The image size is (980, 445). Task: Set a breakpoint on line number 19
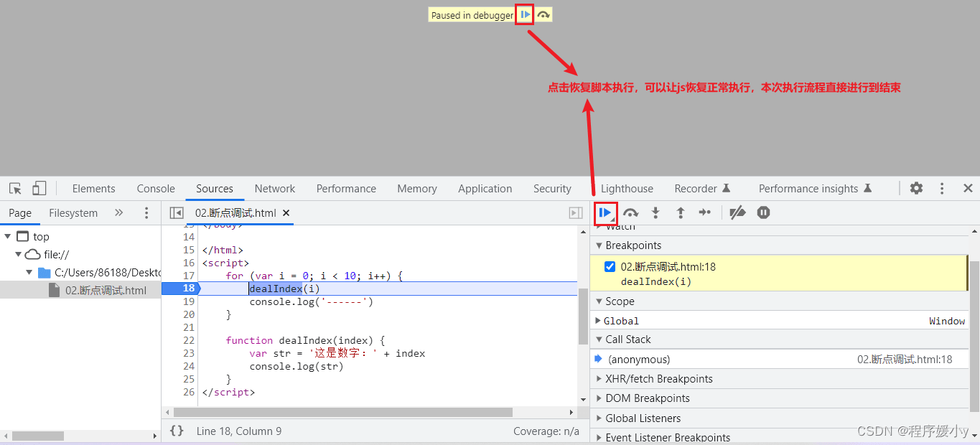[189, 301]
